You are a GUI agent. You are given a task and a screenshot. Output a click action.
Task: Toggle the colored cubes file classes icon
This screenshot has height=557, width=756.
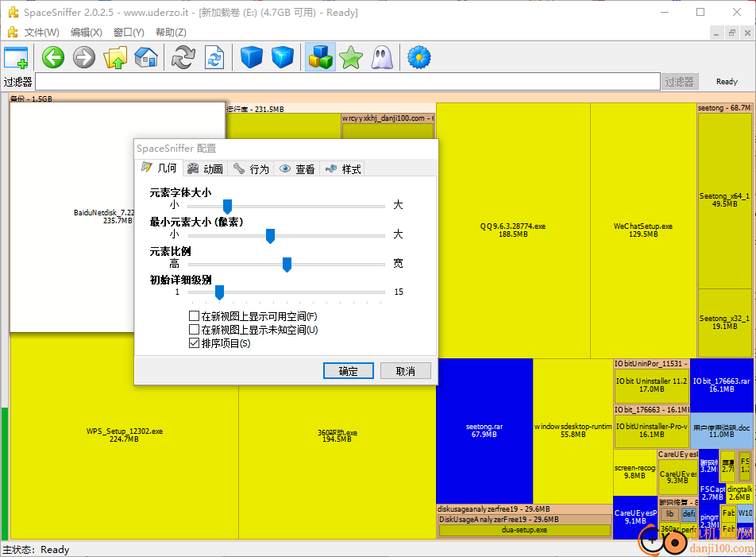[320, 57]
